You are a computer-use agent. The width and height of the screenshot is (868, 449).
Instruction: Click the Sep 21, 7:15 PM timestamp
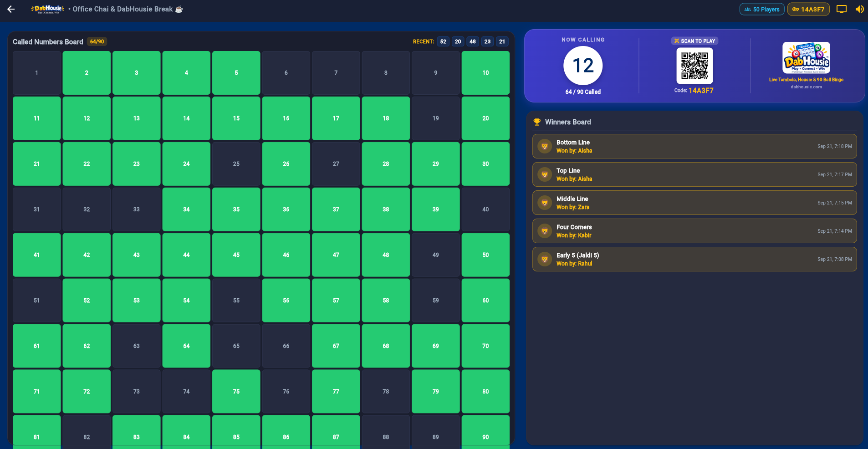pyautogui.click(x=834, y=203)
